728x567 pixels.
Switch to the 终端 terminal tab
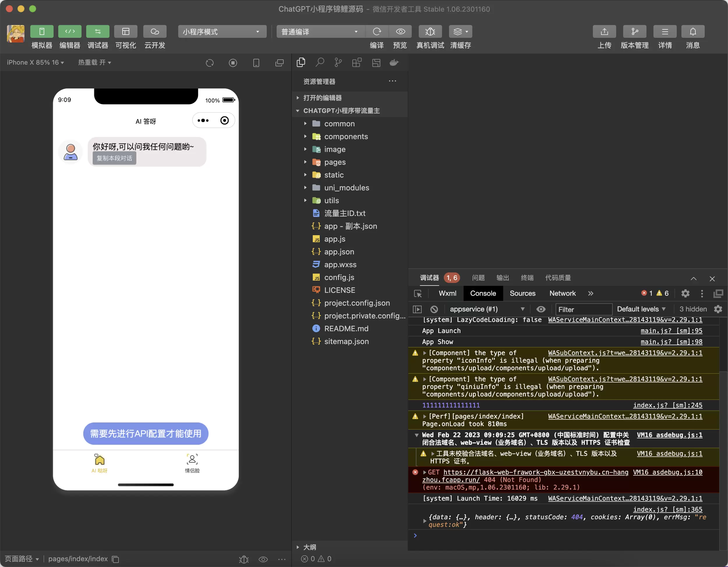pos(527,277)
